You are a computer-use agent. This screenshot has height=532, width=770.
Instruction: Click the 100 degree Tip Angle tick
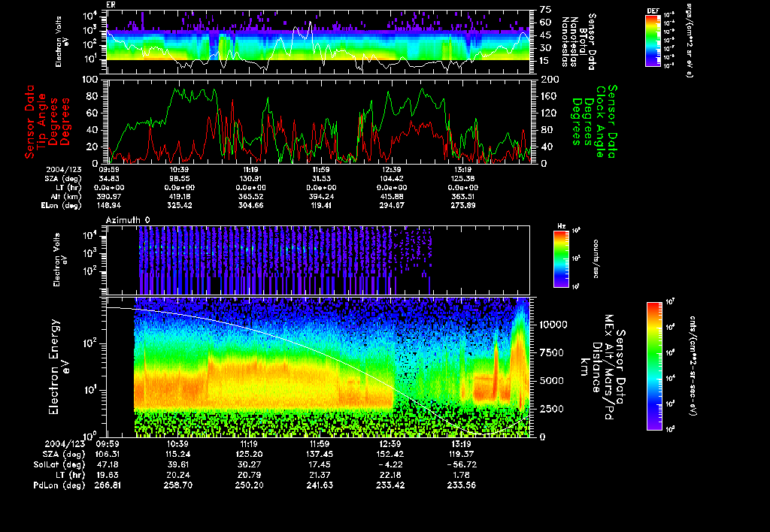pyautogui.click(x=90, y=80)
